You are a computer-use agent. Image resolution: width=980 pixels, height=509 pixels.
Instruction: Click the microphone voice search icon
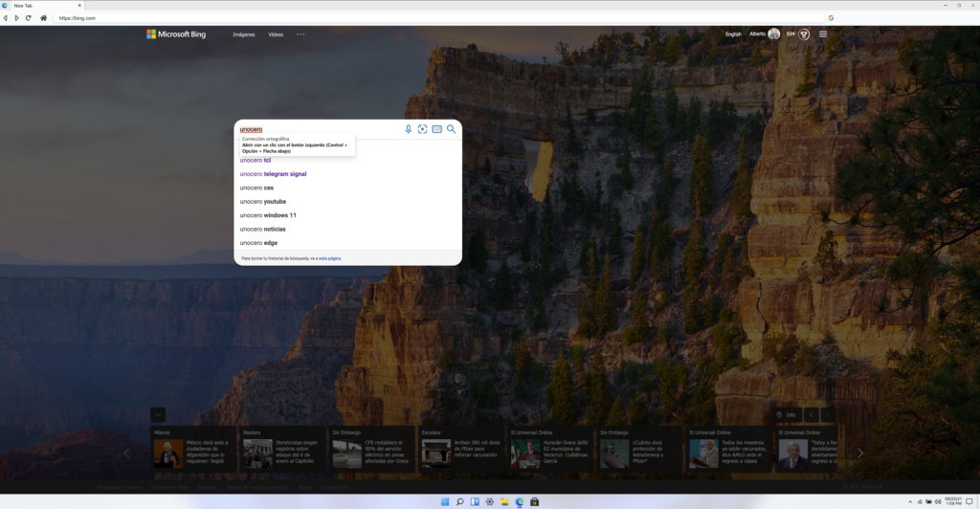[x=408, y=129]
